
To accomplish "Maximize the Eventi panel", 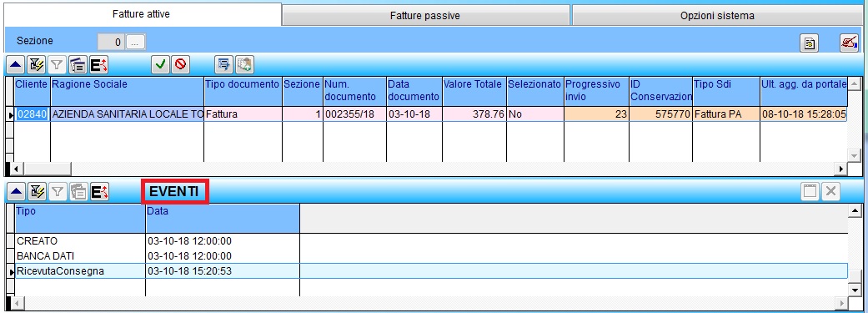I will click(x=810, y=192).
